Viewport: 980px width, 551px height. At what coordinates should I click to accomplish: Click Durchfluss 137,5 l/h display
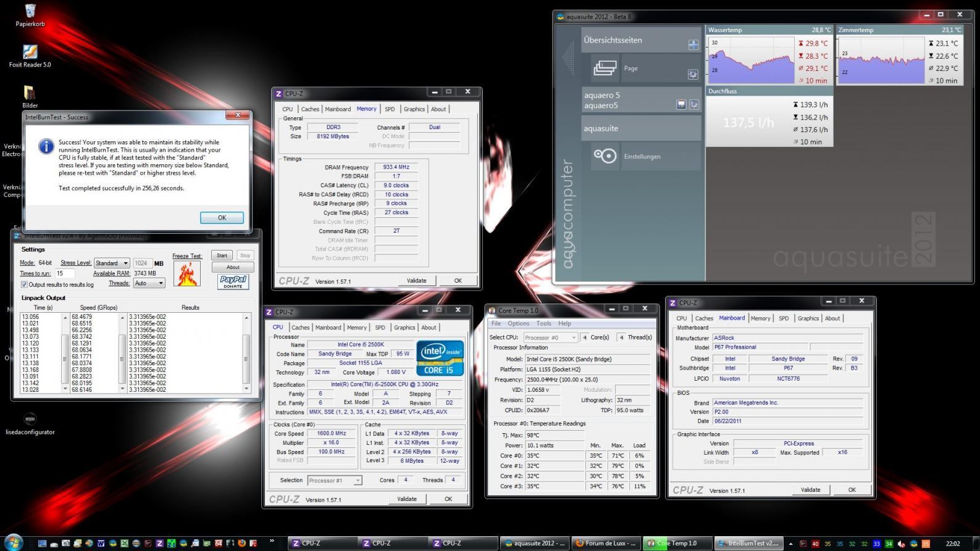click(x=748, y=122)
